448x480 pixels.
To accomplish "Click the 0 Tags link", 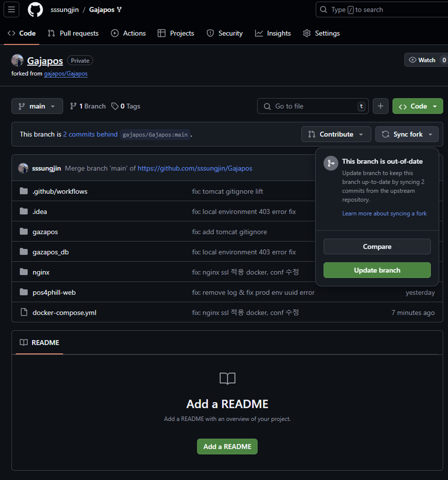I will [x=126, y=106].
